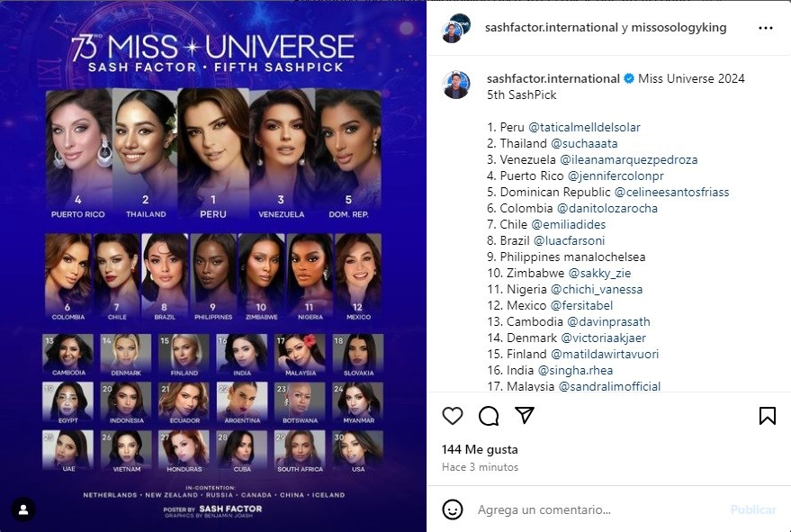Open sashfactor.international header username link
Viewport: 791px width, 532px height.
click(552, 28)
